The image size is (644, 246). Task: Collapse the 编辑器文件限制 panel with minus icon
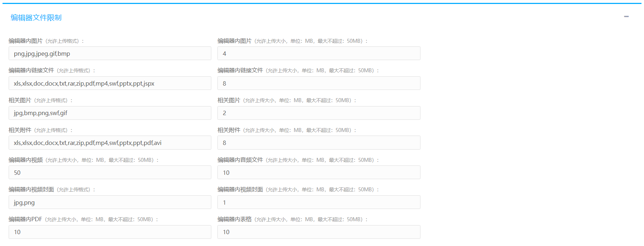coord(626,17)
